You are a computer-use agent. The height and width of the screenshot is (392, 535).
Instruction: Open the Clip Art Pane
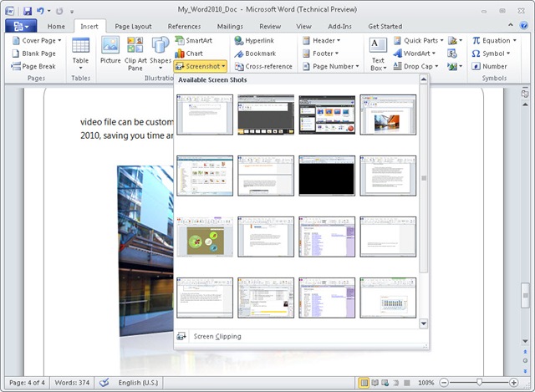pyautogui.click(x=135, y=53)
